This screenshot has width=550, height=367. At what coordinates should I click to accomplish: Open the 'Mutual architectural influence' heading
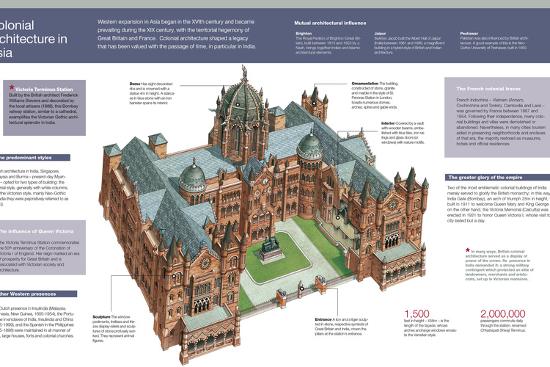(330, 23)
